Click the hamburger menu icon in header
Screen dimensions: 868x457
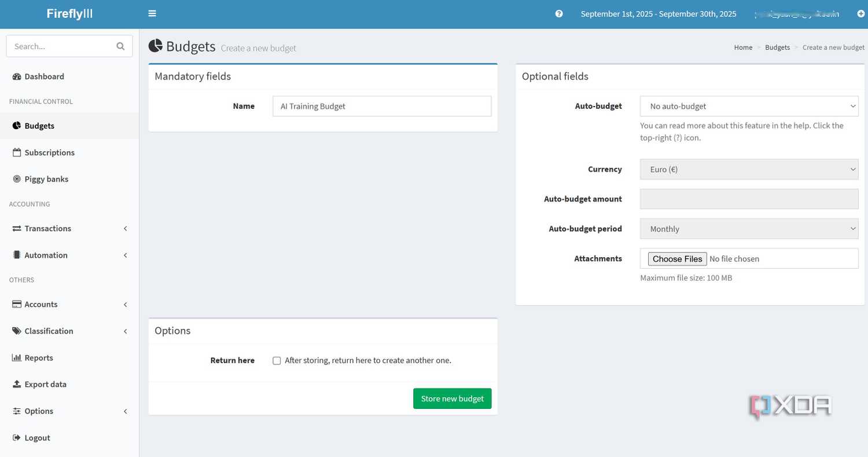(152, 13)
